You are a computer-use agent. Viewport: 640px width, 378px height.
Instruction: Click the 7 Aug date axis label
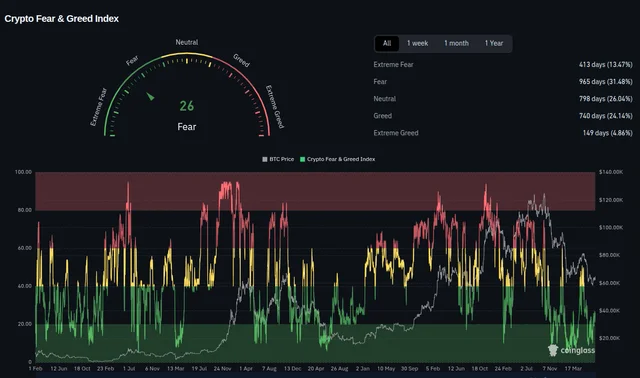coord(269,369)
